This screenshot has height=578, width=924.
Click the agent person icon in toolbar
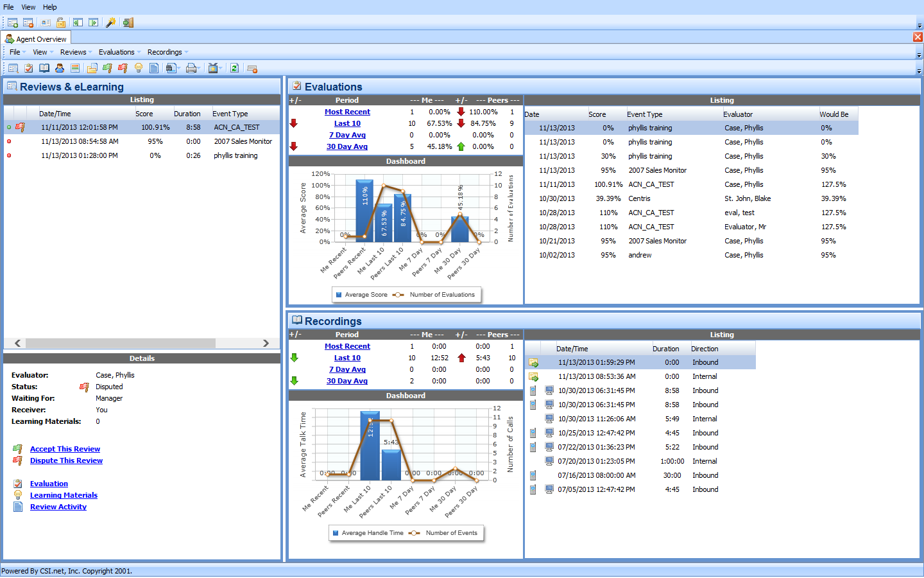click(60, 68)
